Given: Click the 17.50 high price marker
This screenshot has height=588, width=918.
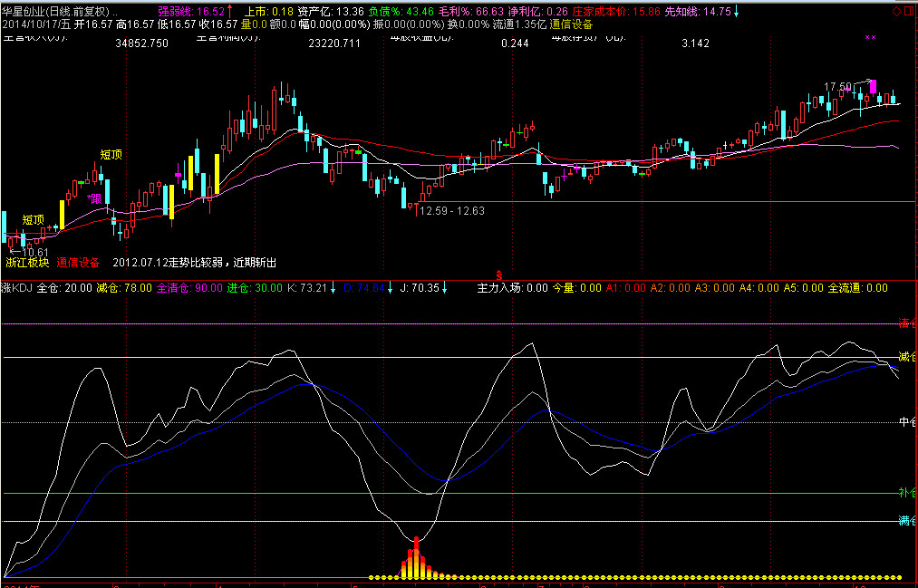Looking at the screenshot, I should tap(836, 87).
